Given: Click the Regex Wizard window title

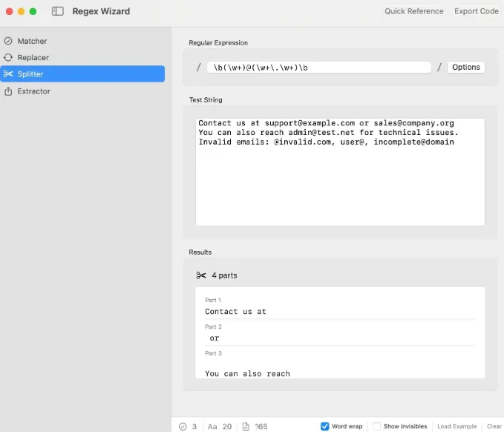Looking at the screenshot, I should click(101, 11).
